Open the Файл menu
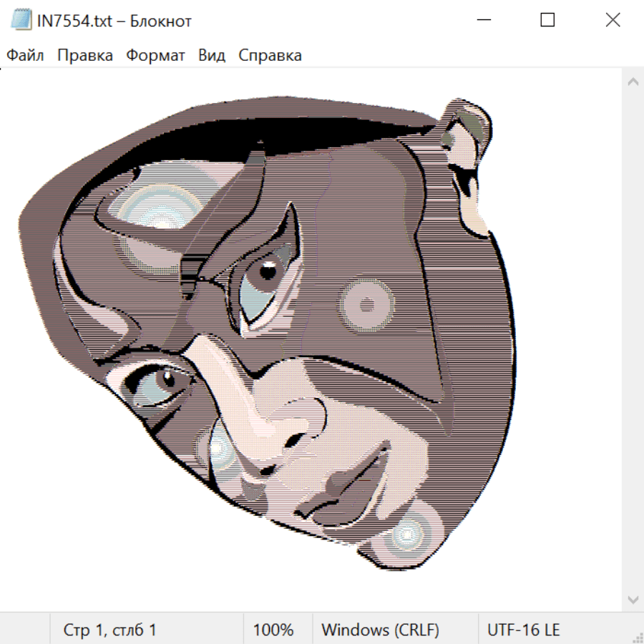The width and height of the screenshot is (644, 644). [x=25, y=56]
